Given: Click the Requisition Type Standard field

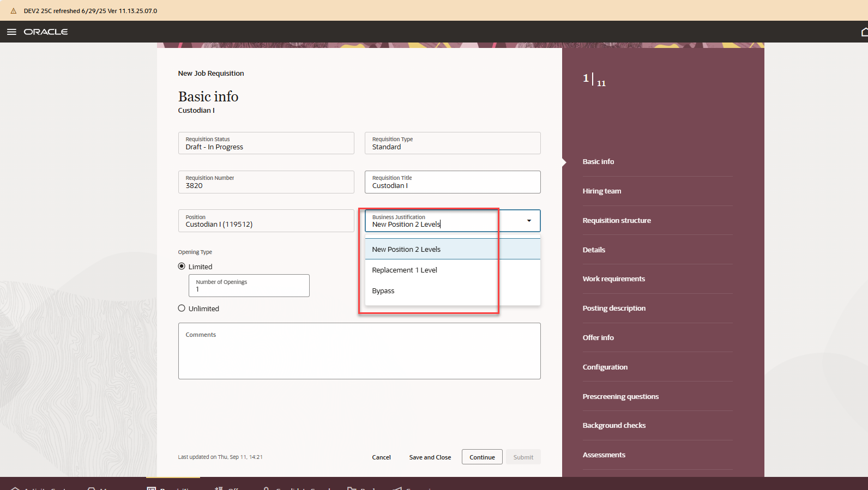Looking at the screenshot, I should [453, 143].
